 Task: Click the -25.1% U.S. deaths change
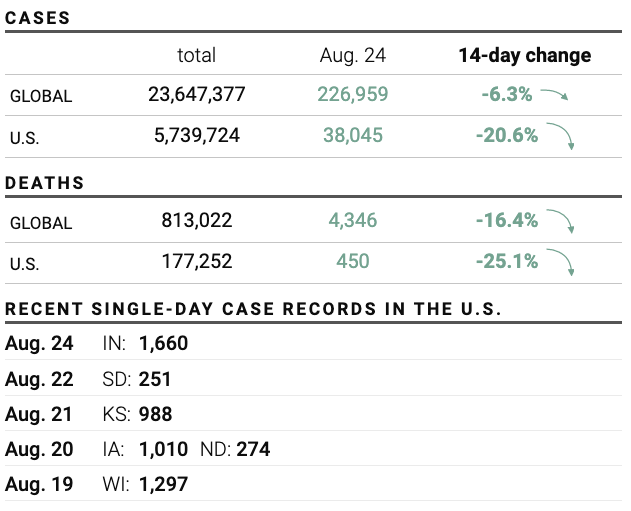(x=507, y=261)
